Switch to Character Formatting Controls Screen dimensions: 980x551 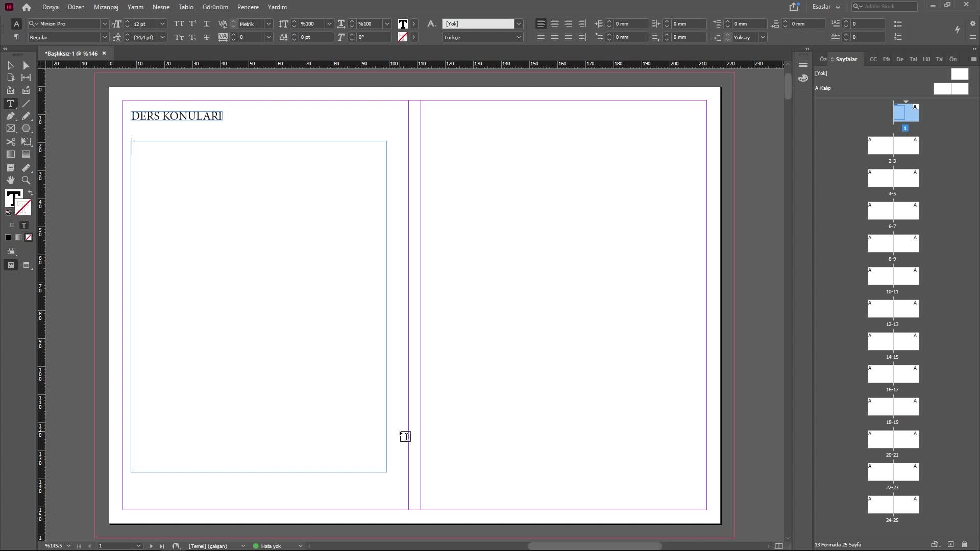pyautogui.click(x=16, y=24)
